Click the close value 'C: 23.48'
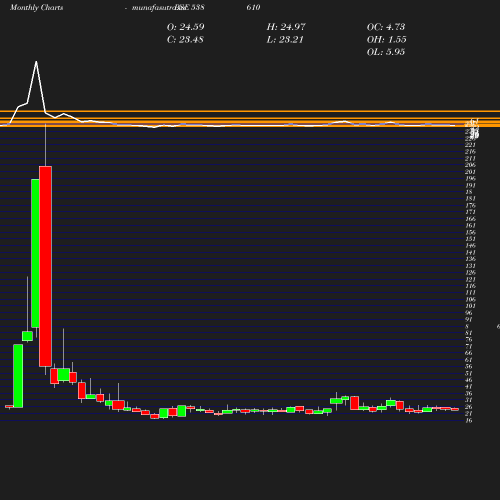 185,40
